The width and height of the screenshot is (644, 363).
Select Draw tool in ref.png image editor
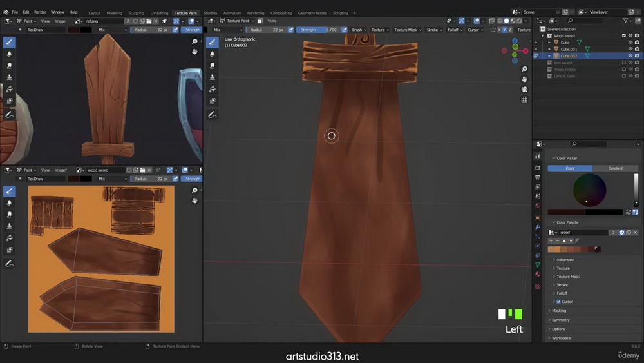click(x=10, y=42)
